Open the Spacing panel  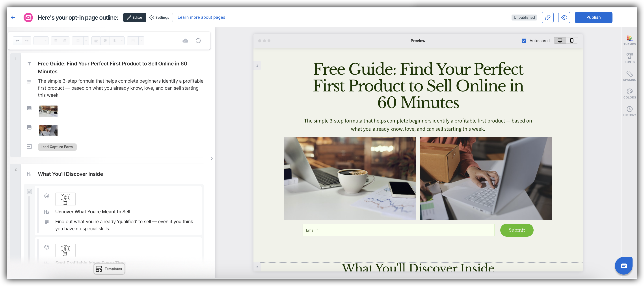coord(629,76)
